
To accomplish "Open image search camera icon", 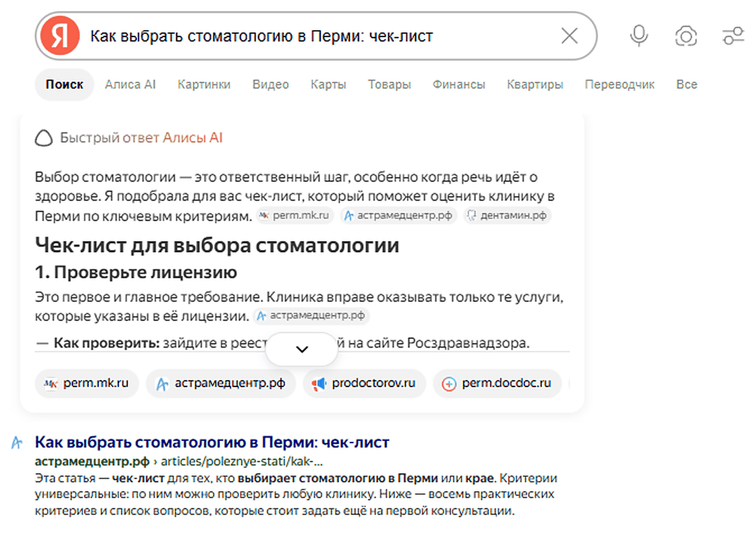I will (x=686, y=36).
